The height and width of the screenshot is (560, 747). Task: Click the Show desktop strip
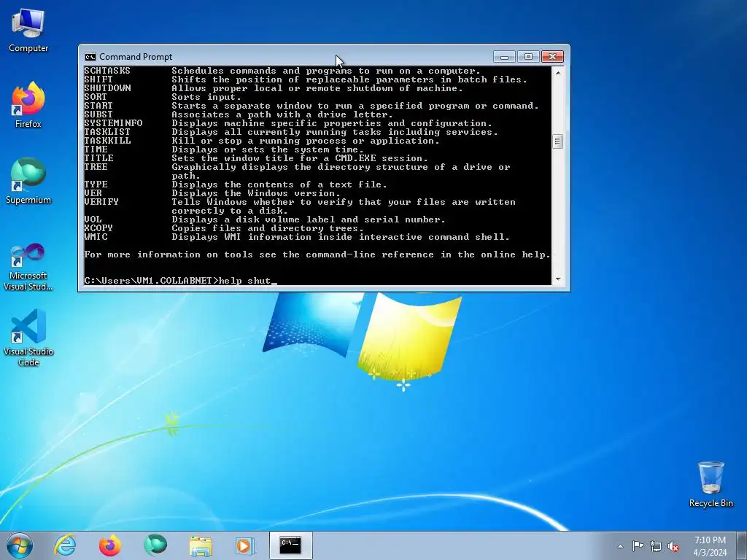point(742,545)
